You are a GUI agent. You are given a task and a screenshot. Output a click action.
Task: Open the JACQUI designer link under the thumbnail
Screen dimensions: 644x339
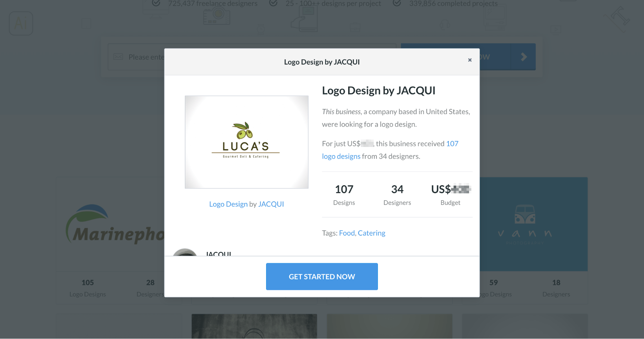(x=271, y=204)
